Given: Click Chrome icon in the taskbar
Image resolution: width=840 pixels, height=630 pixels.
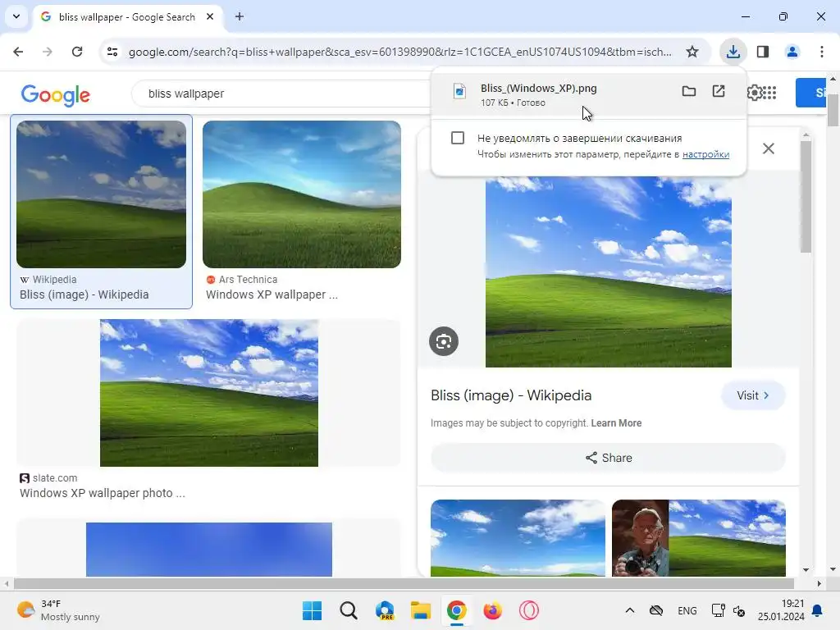Looking at the screenshot, I should [x=456, y=610].
